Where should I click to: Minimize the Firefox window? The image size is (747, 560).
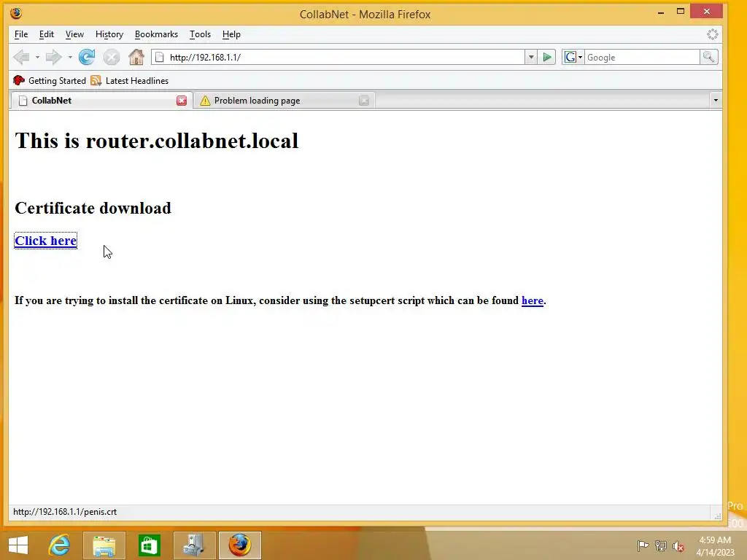661,12
